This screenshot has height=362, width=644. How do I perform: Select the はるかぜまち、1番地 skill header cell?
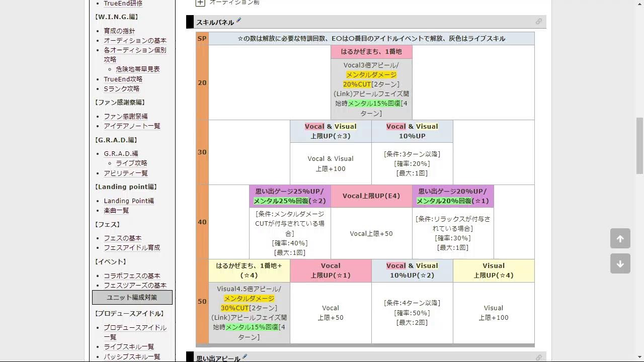tap(371, 52)
